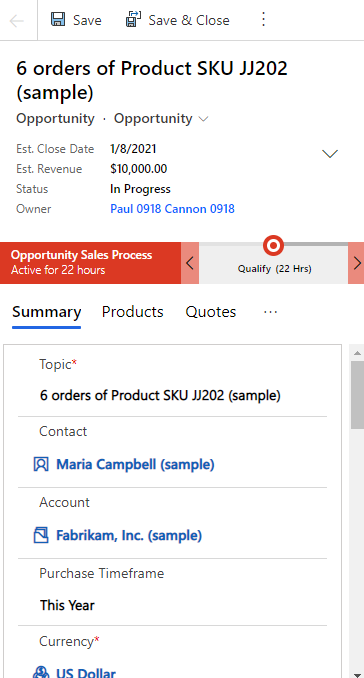The image size is (364, 678).
Task: Click the record title 6 orders of Product SKU JJ202
Action: 152,80
